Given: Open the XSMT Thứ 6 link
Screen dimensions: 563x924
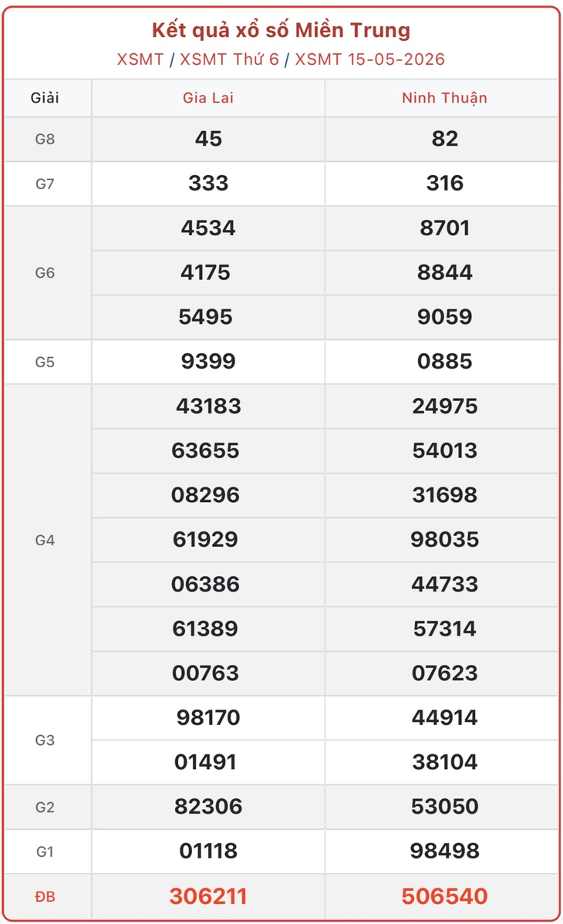Looking at the screenshot, I should coord(229,59).
